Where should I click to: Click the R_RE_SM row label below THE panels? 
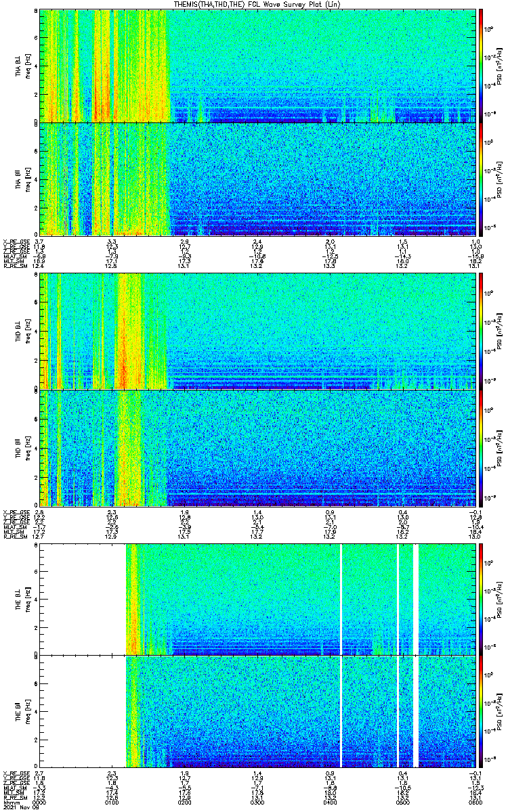(15, 796)
